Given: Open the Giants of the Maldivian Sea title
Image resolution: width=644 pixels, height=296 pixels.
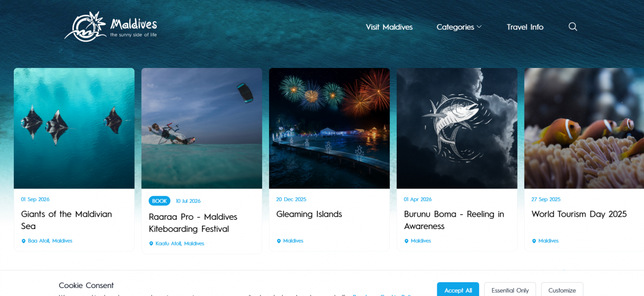Looking at the screenshot, I should pos(66,220).
